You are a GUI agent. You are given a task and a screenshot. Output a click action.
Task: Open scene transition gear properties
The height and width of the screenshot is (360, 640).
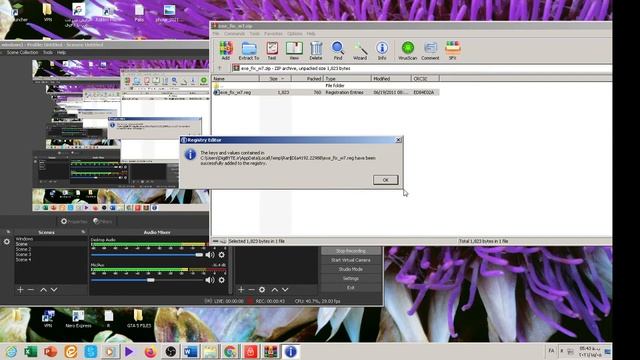click(x=262, y=289)
